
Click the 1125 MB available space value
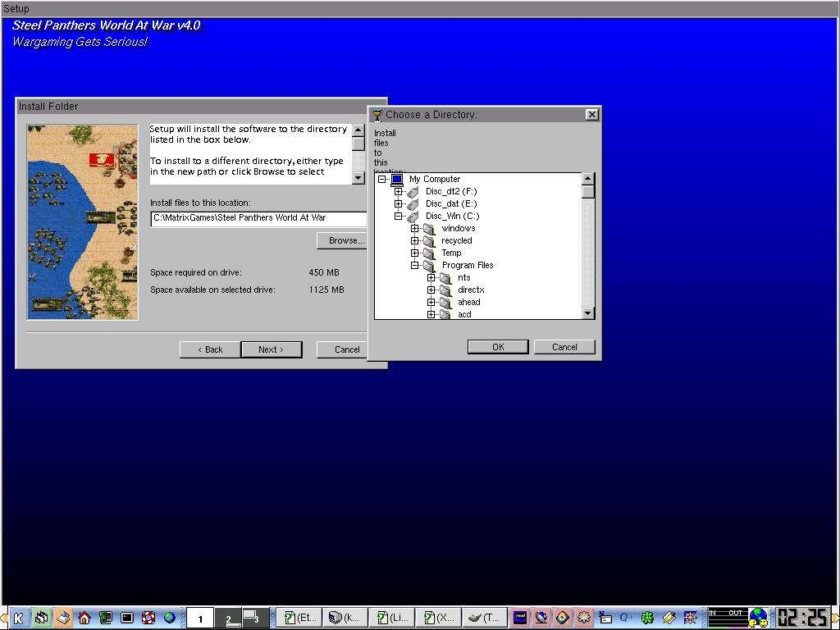326,290
